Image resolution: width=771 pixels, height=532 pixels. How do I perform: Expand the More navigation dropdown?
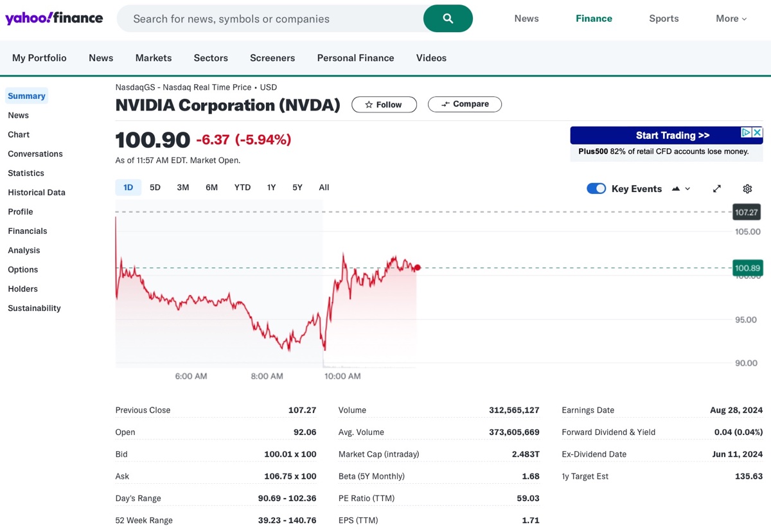coord(731,19)
